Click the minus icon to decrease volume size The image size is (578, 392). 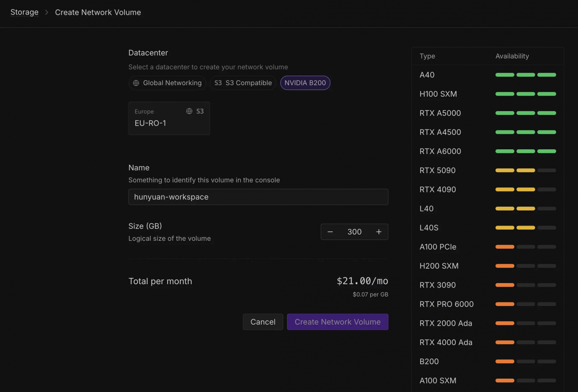pos(330,232)
